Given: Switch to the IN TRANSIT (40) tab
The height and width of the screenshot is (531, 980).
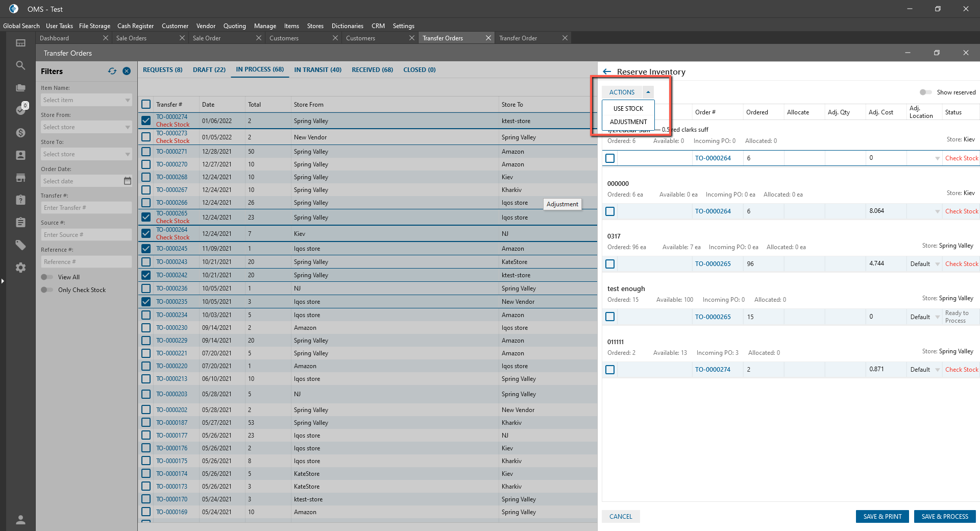Looking at the screenshot, I should pyautogui.click(x=317, y=70).
